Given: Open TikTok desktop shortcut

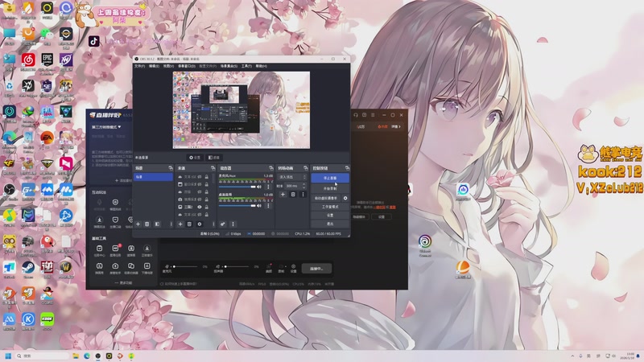Looking at the screenshot, I should 93,41.
